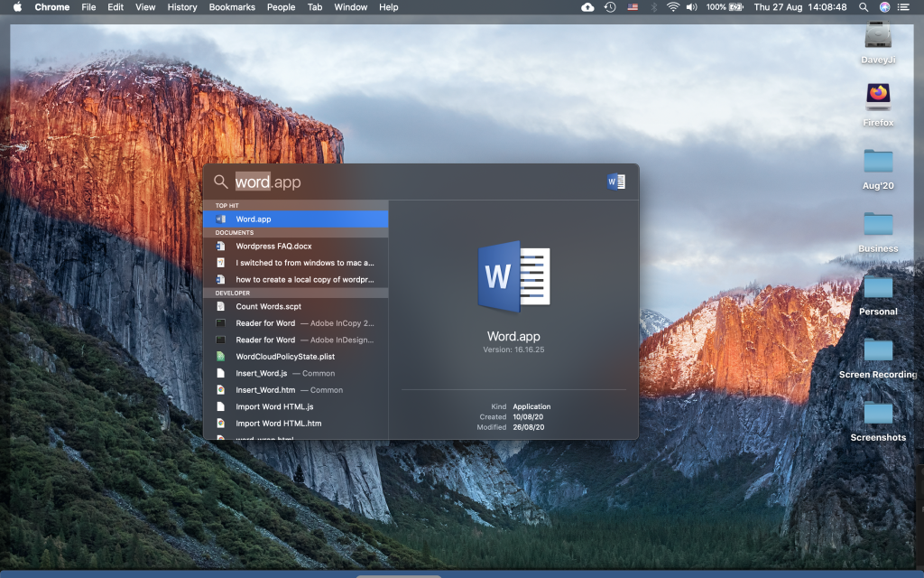924x578 pixels.
Task: Open the File menu
Action: pyautogui.click(x=88, y=7)
